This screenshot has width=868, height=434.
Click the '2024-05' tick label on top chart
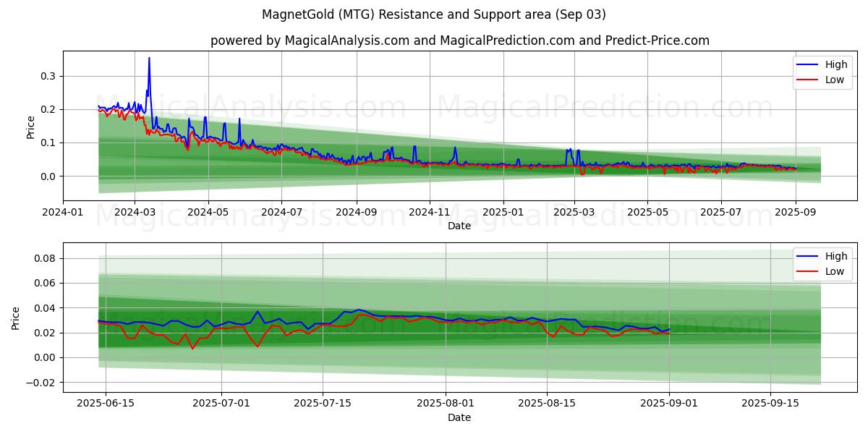click(x=208, y=212)
